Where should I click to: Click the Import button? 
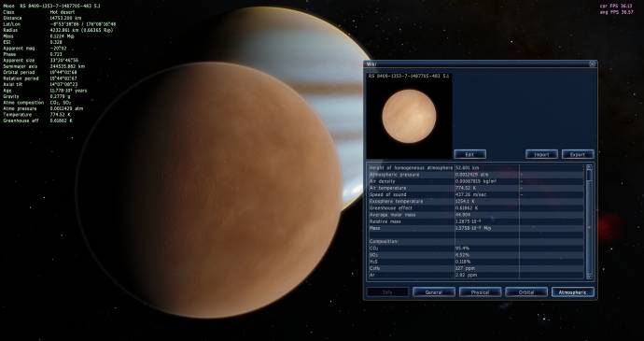pos(541,154)
